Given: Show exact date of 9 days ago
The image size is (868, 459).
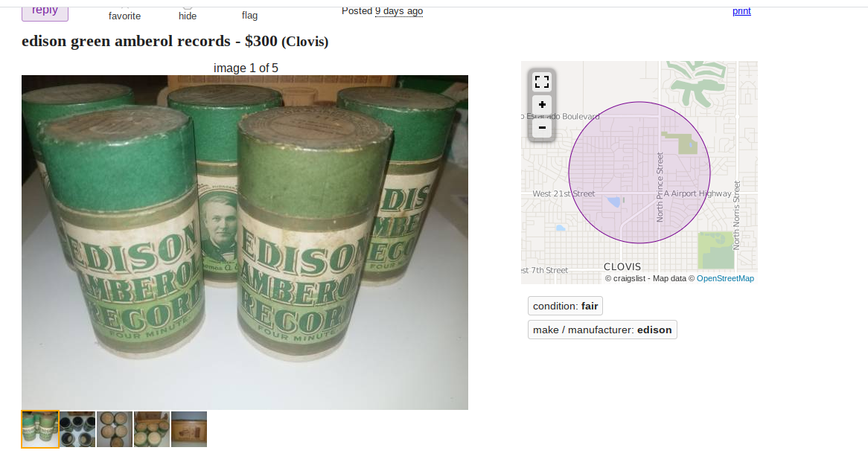Looking at the screenshot, I should point(398,11).
